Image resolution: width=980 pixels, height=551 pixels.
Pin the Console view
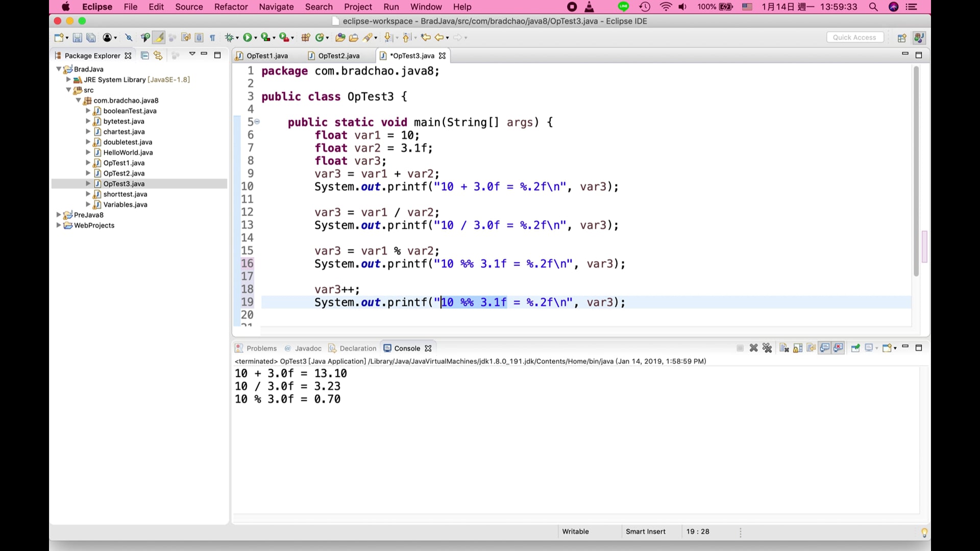click(x=855, y=347)
